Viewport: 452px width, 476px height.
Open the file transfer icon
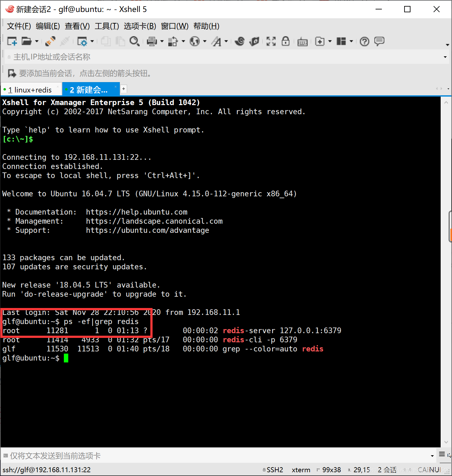coord(173,41)
